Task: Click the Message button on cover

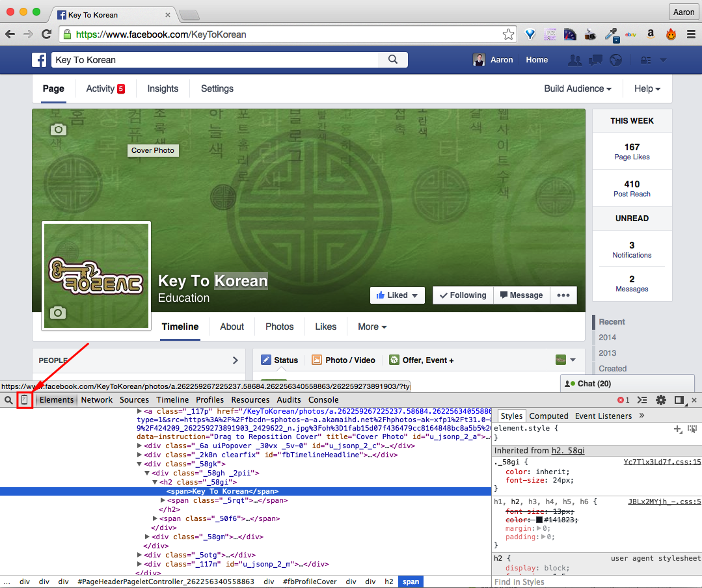Action: click(520, 295)
